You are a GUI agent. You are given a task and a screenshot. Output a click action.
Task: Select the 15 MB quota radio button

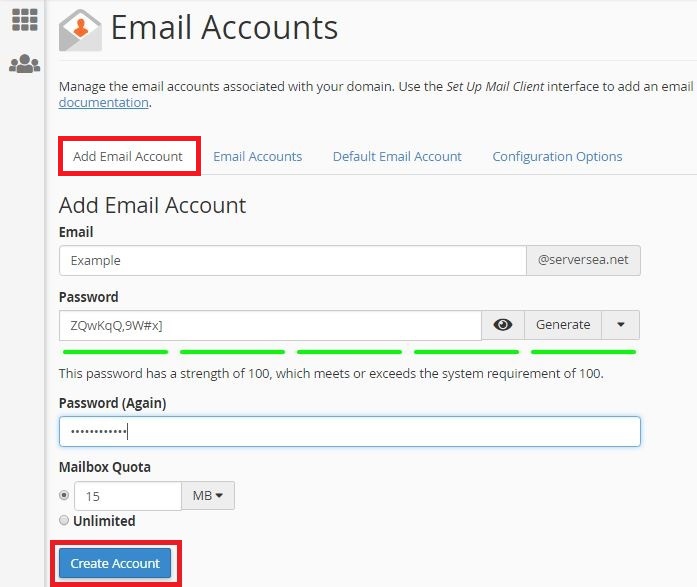click(x=64, y=495)
